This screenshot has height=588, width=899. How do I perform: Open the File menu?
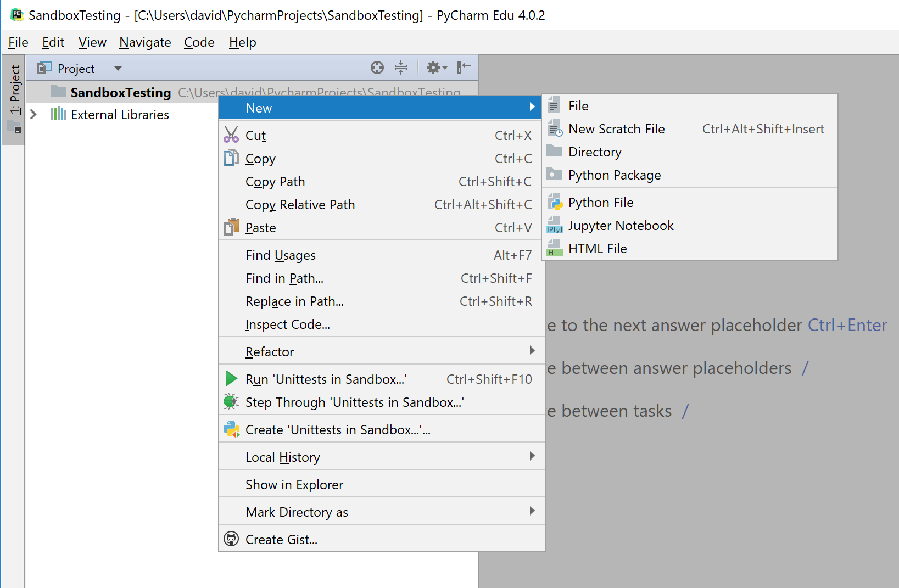click(18, 42)
